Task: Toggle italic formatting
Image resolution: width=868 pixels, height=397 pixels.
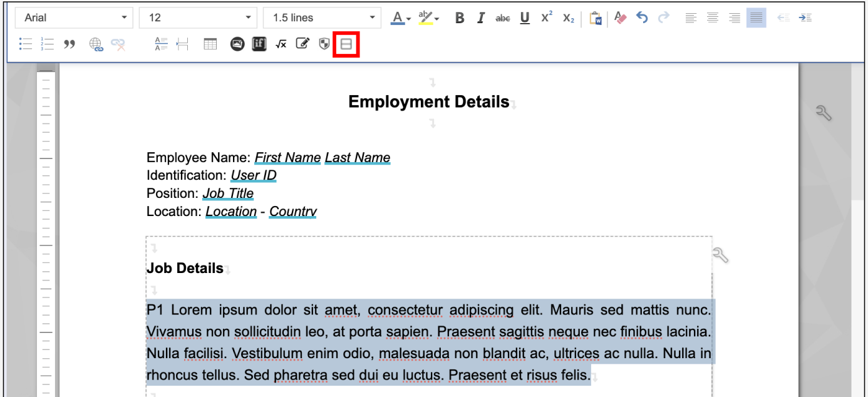Action: (480, 18)
